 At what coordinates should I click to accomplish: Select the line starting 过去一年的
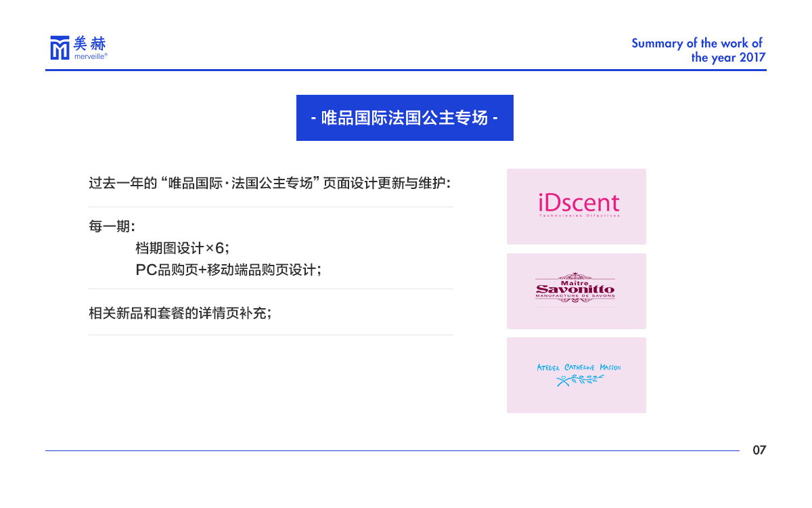tap(269, 184)
